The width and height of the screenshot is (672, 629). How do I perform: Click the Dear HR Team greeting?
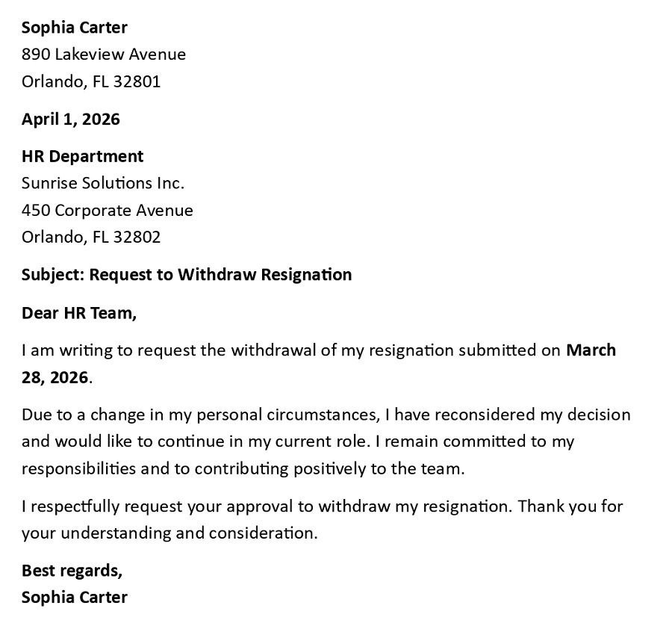pos(78,312)
